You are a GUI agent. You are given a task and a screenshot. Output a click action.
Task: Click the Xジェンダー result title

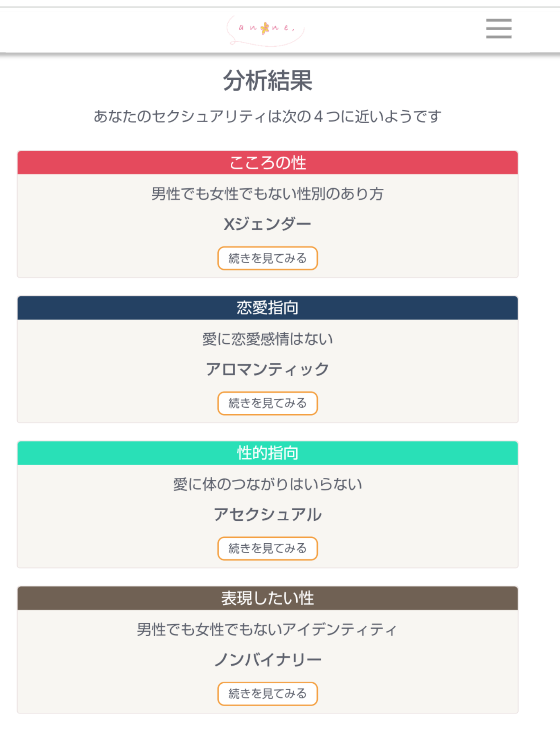[268, 224]
